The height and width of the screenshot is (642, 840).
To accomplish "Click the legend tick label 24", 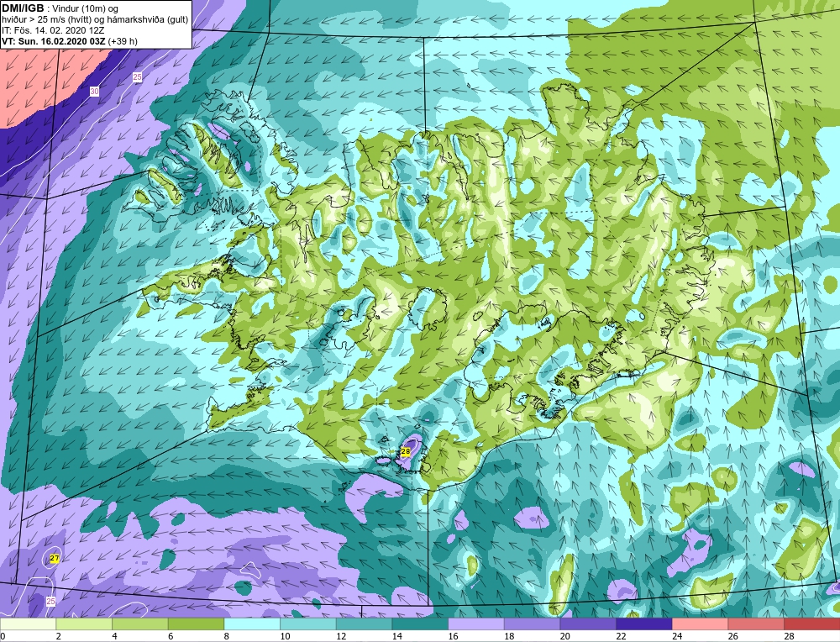I will [x=677, y=636].
